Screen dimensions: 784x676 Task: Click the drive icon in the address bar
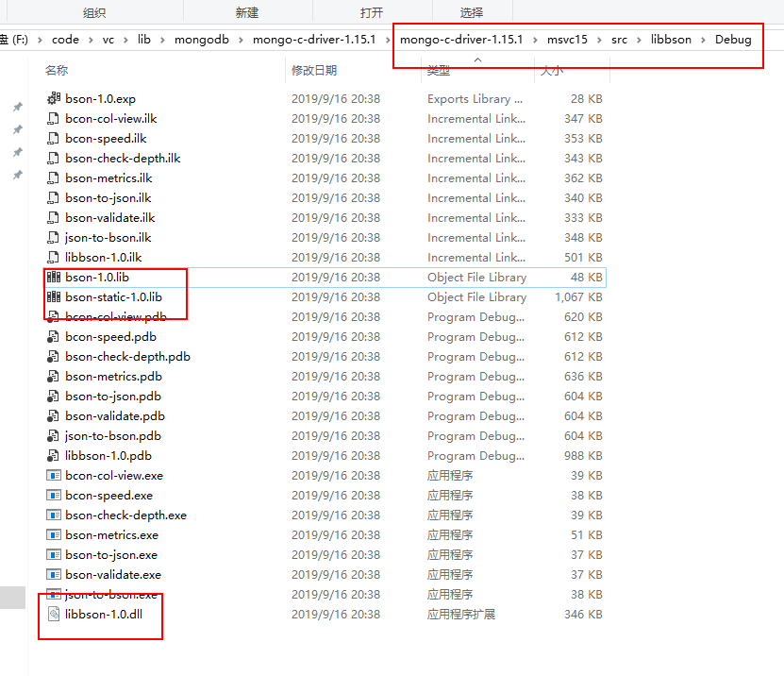pyautogui.click(x=8, y=39)
